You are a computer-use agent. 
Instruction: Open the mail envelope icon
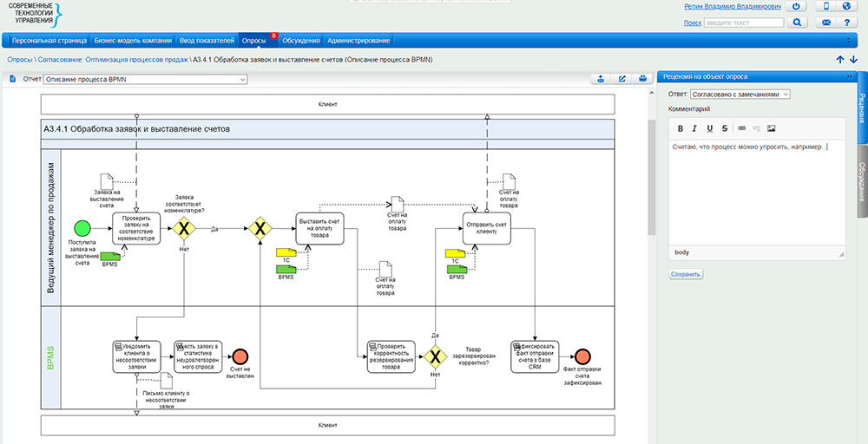826,23
